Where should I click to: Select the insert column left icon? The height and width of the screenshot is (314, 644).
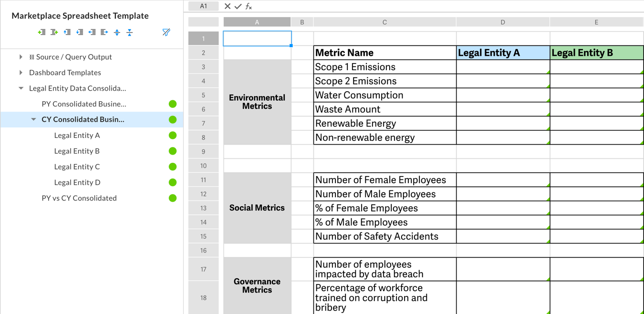coord(42,32)
